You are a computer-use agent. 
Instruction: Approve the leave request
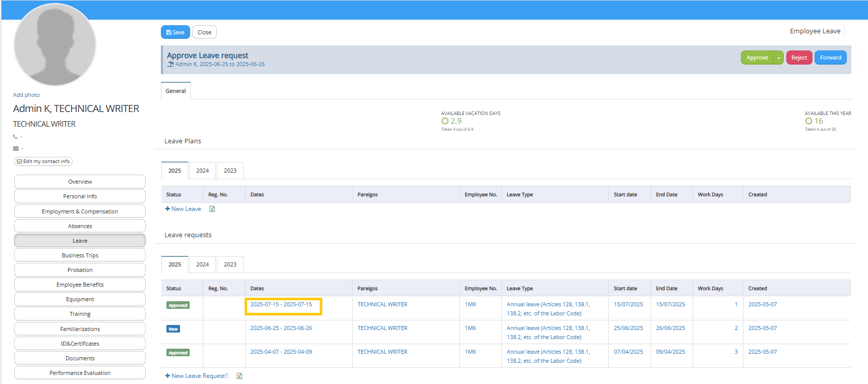[x=757, y=58]
